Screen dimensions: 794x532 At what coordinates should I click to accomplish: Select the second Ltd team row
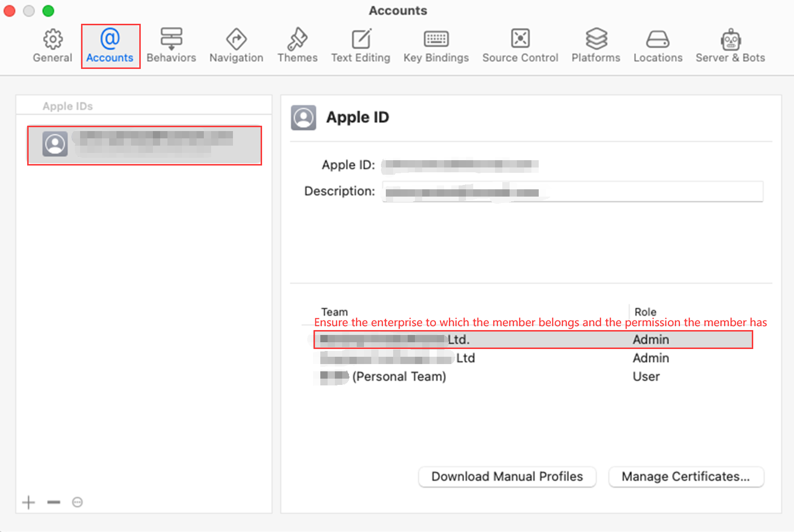tap(437, 358)
